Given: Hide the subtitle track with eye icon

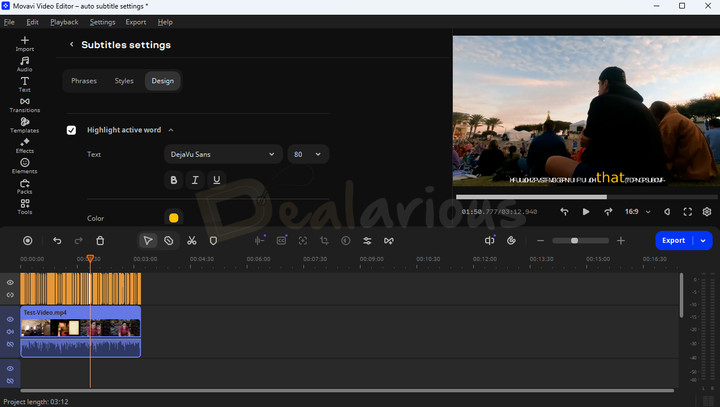Looking at the screenshot, I should [10, 283].
